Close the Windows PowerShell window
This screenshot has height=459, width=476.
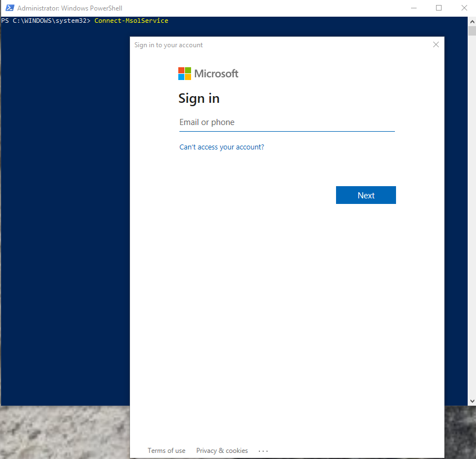[x=464, y=8]
